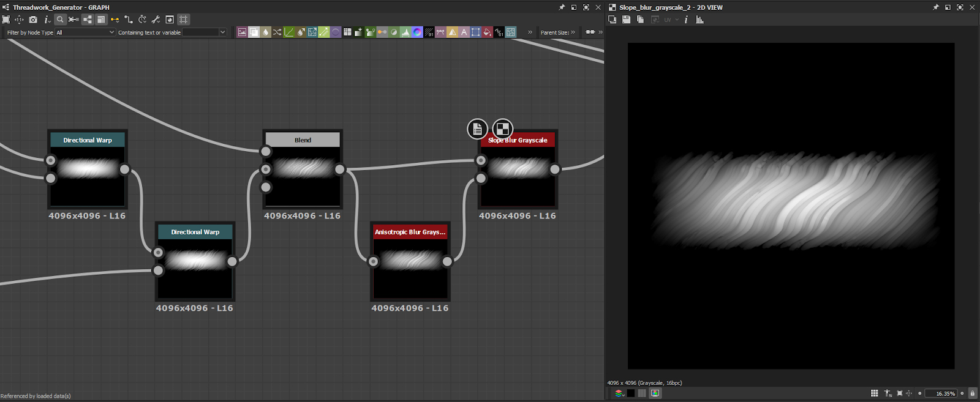
Task: Click the node preview thumbnail size icon
Action: point(170,20)
